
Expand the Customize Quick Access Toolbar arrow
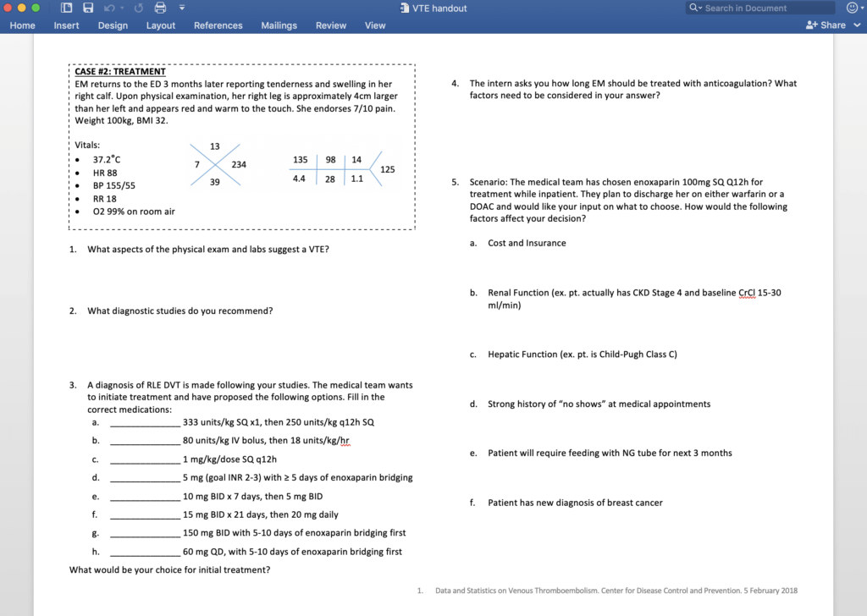(x=182, y=8)
